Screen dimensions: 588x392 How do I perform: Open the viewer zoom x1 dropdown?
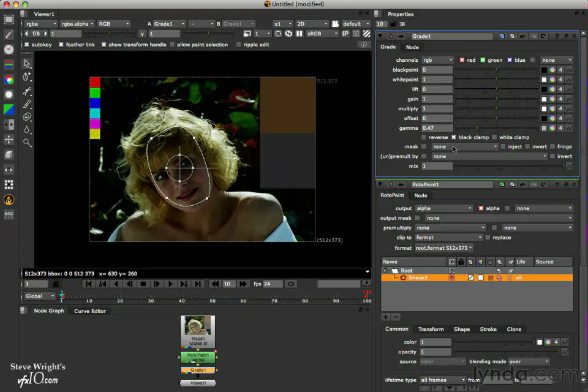click(283, 24)
